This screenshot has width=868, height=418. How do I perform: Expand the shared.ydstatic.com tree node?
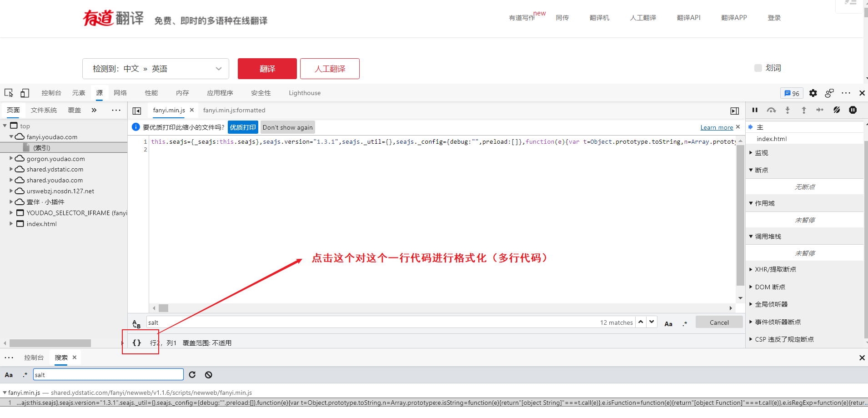(11, 169)
